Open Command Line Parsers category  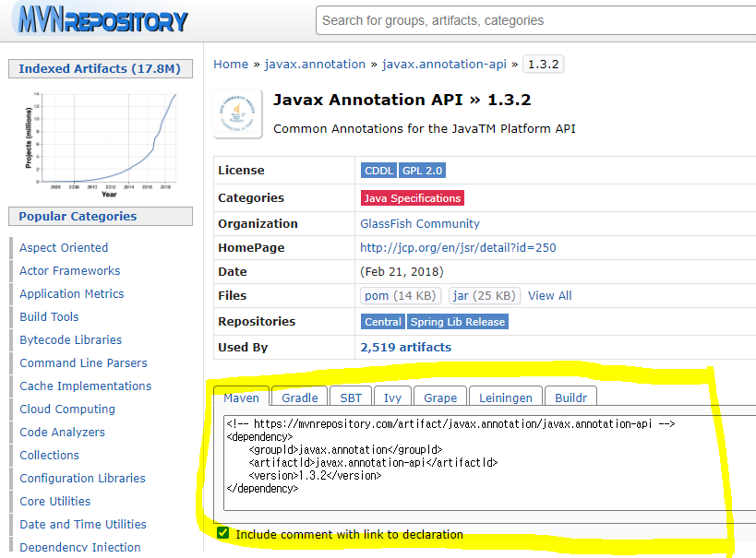point(83,362)
